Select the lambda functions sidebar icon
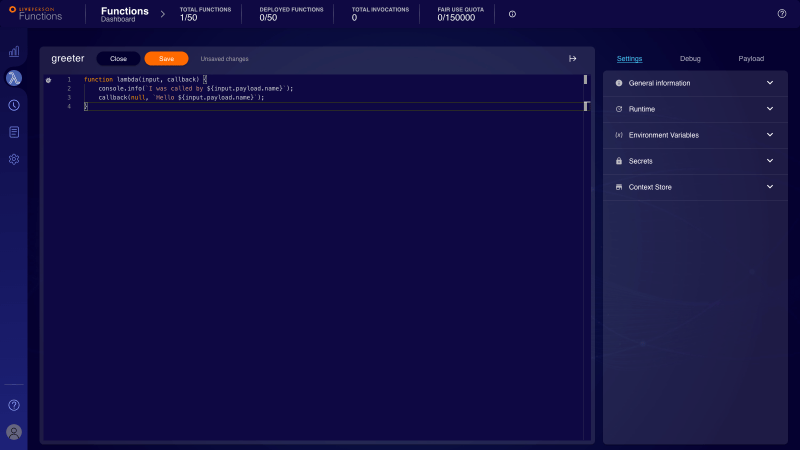The height and width of the screenshot is (450, 800). [x=14, y=78]
